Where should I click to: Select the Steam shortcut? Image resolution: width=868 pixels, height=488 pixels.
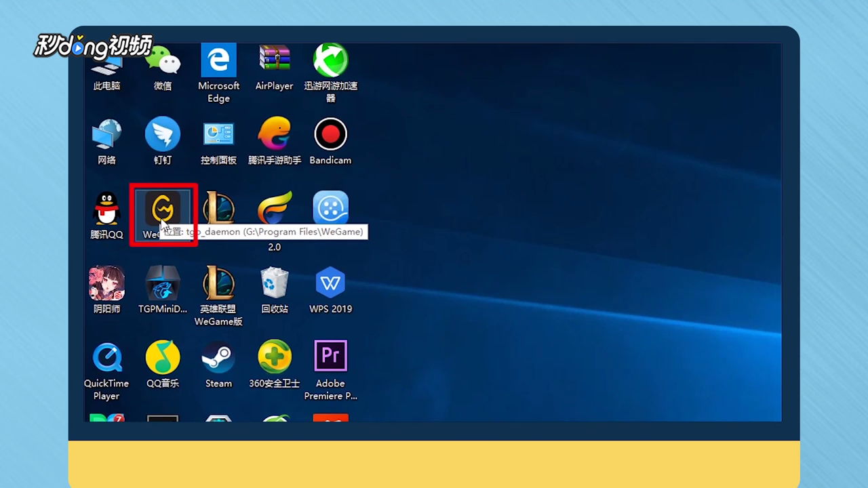point(218,357)
